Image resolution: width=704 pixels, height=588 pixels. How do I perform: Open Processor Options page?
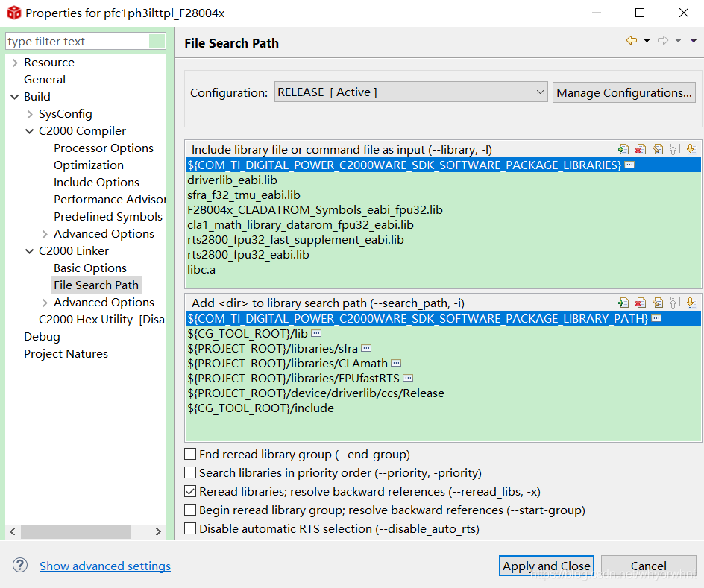103,148
